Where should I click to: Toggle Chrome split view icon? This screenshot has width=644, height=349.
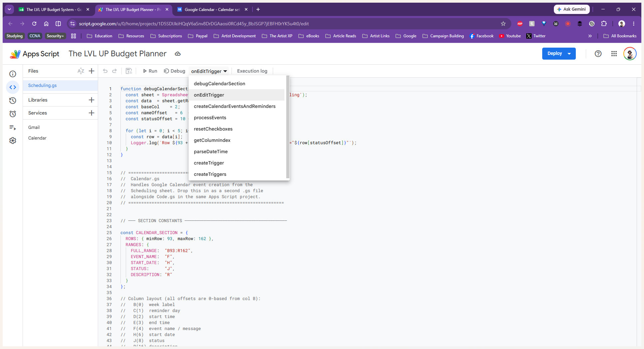pos(58,24)
